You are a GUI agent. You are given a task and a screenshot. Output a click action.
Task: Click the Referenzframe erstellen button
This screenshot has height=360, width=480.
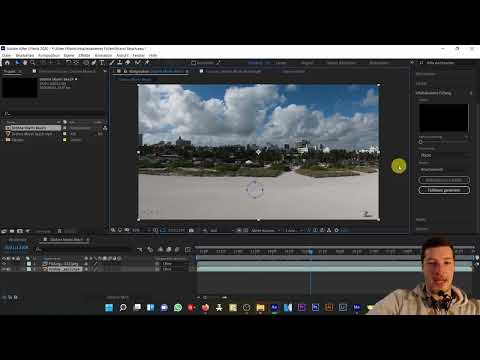coord(444,180)
